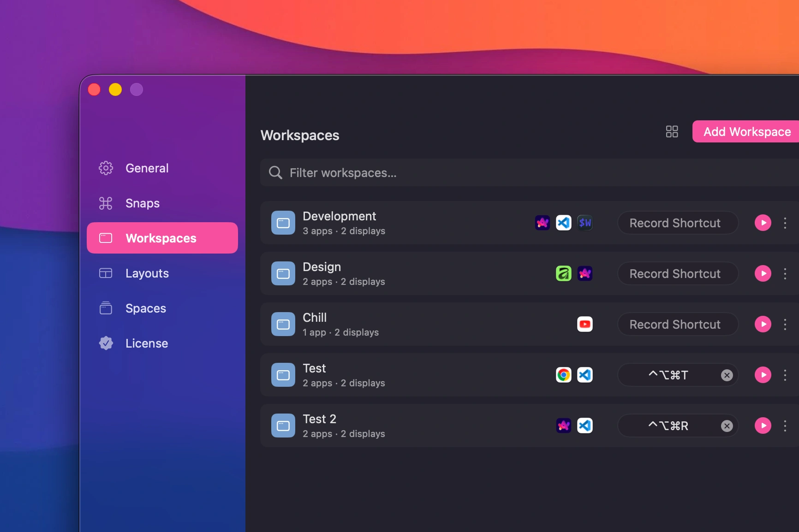Click the Snaps command-key icon
799x532 pixels.
coord(106,203)
